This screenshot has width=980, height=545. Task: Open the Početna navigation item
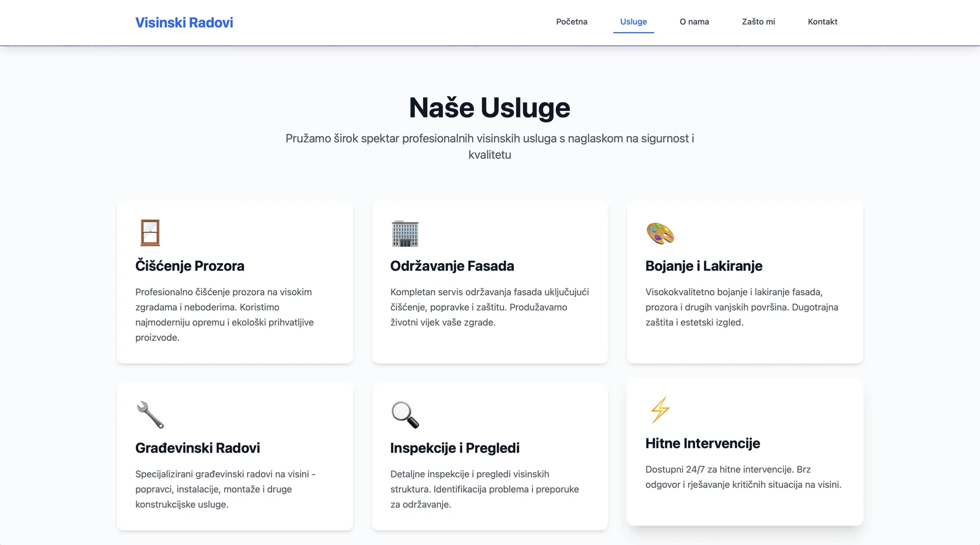(x=572, y=21)
